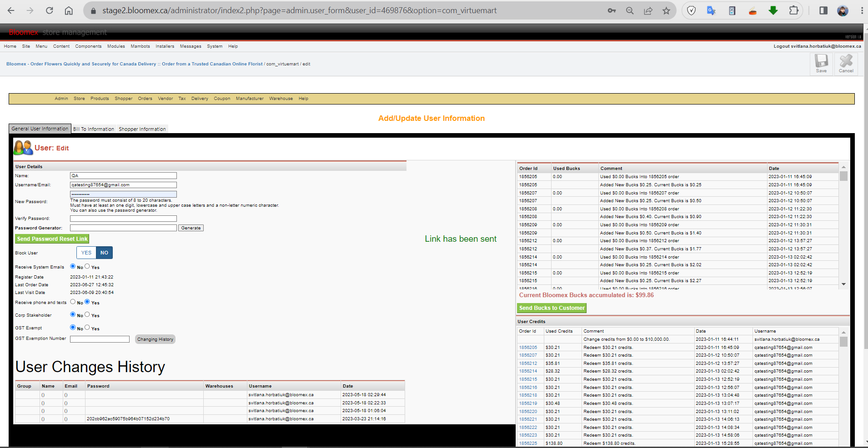Viewport: 868px width, 448px height.
Task: Select Yes for Receive phone and texts
Action: (87, 302)
